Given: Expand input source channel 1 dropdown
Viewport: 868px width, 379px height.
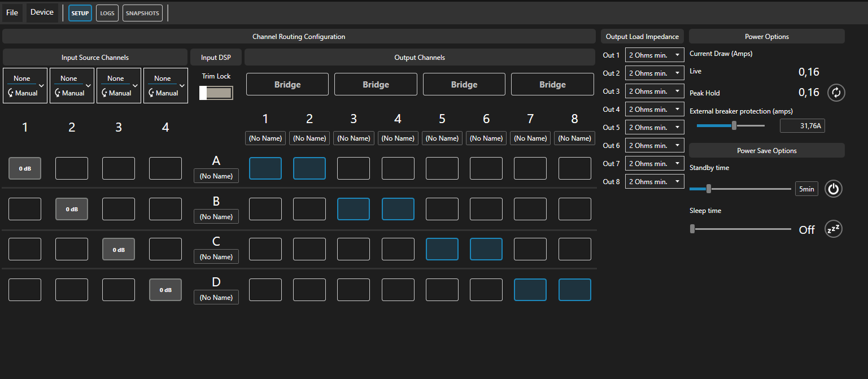Looking at the screenshot, I should pyautogui.click(x=41, y=86).
